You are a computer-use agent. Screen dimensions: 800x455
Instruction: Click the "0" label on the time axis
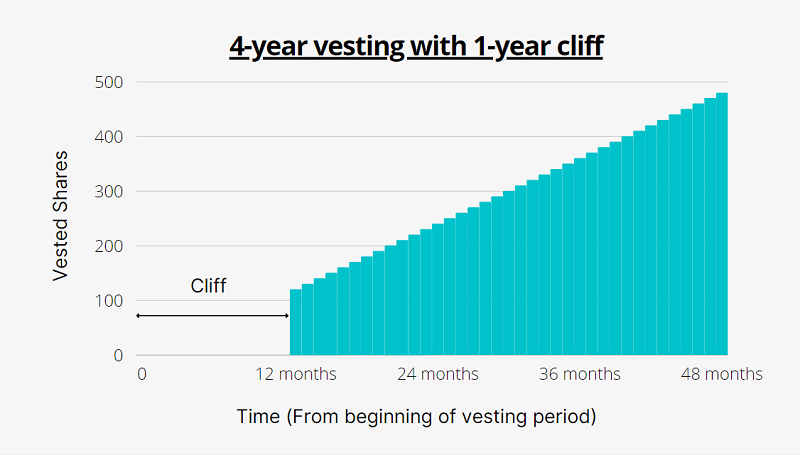pyautogui.click(x=142, y=374)
